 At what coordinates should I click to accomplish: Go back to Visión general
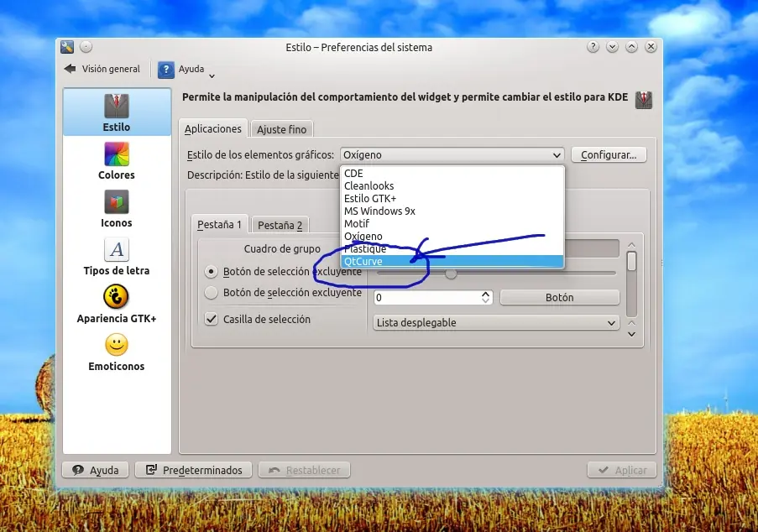pyautogui.click(x=102, y=69)
